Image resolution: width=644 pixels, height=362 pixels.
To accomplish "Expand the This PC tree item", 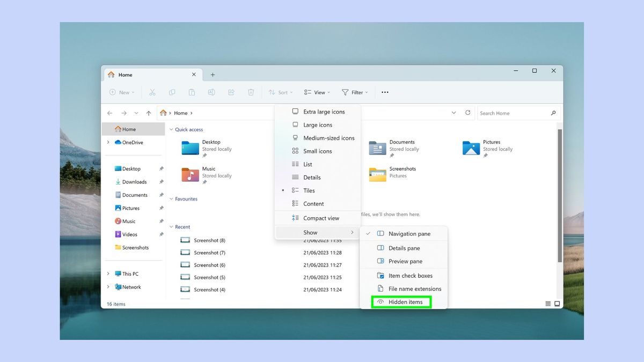I will click(109, 274).
